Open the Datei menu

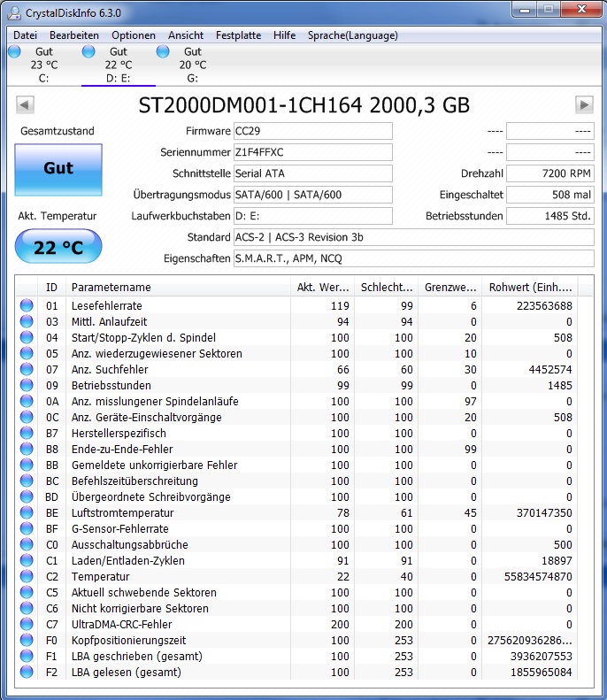pos(25,35)
